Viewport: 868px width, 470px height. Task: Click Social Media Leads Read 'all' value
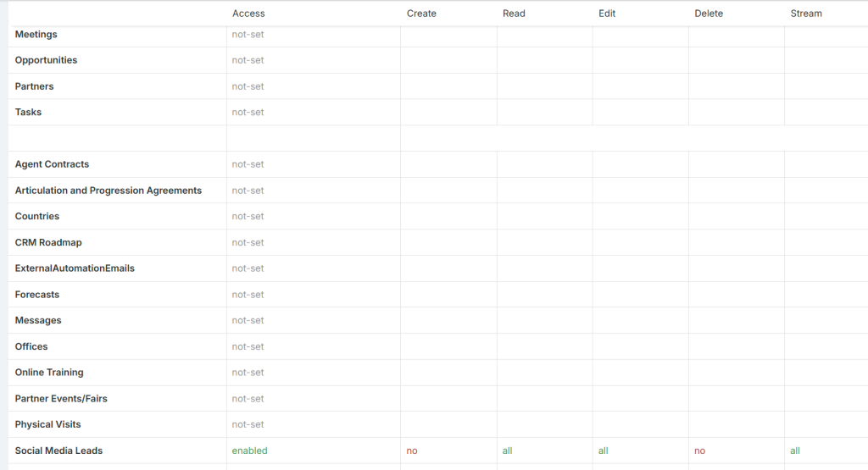(508, 451)
